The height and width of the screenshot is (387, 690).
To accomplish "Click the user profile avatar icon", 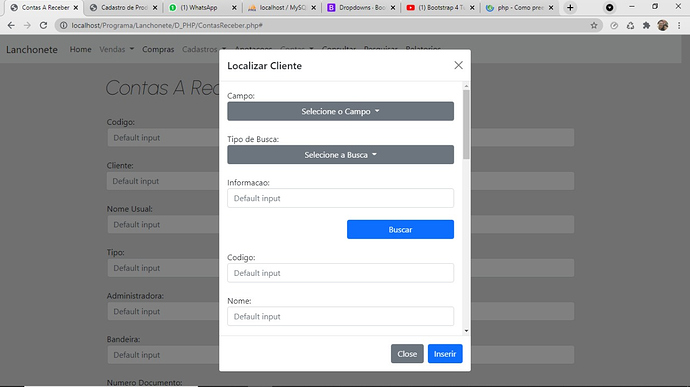I will point(663,26).
